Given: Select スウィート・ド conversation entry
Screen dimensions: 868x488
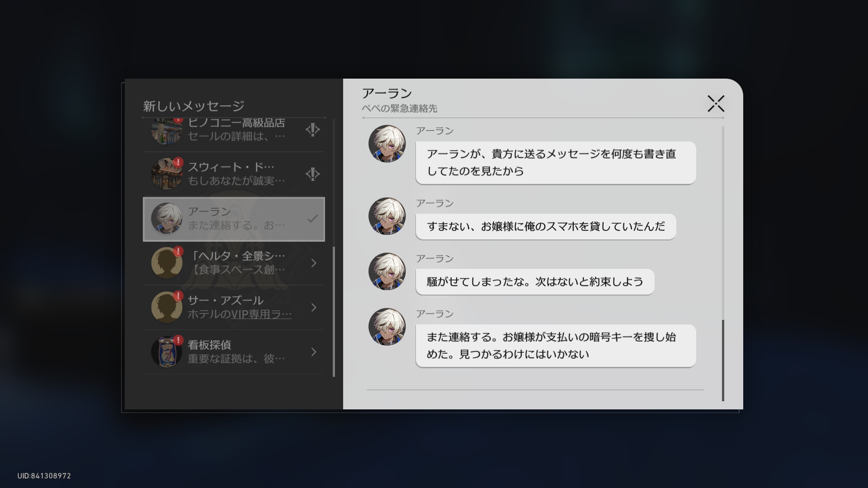Looking at the screenshot, I should point(235,174).
